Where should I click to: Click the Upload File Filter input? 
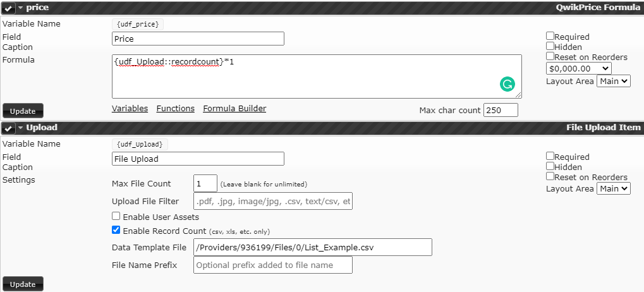[273, 201]
